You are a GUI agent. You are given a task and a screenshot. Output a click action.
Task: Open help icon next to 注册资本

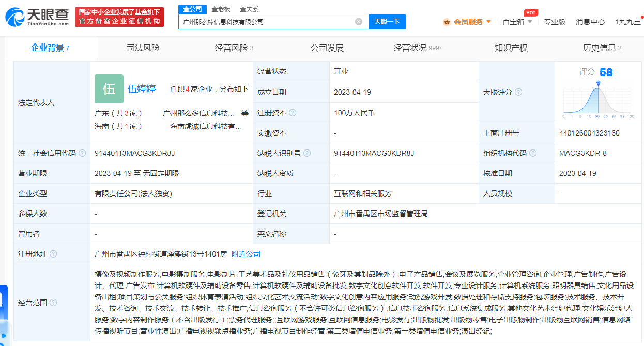click(293, 113)
